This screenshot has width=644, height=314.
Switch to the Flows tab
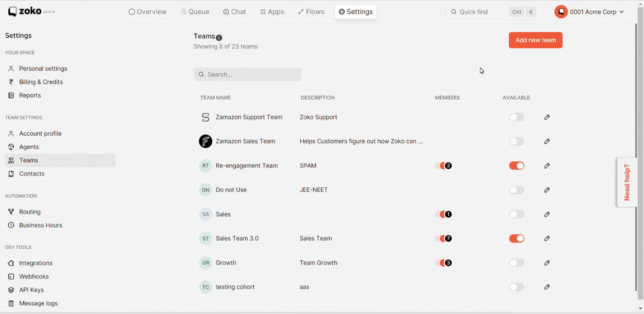[x=311, y=12]
